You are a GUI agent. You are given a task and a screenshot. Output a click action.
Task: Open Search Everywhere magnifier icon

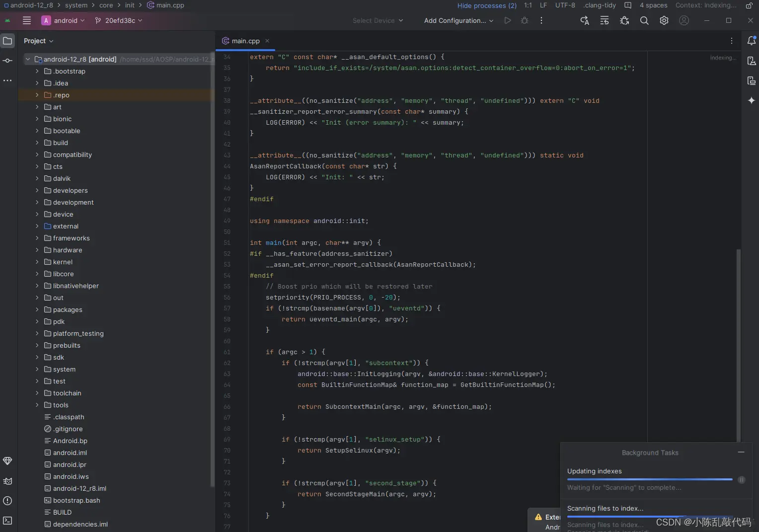click(x=644, y=20)
